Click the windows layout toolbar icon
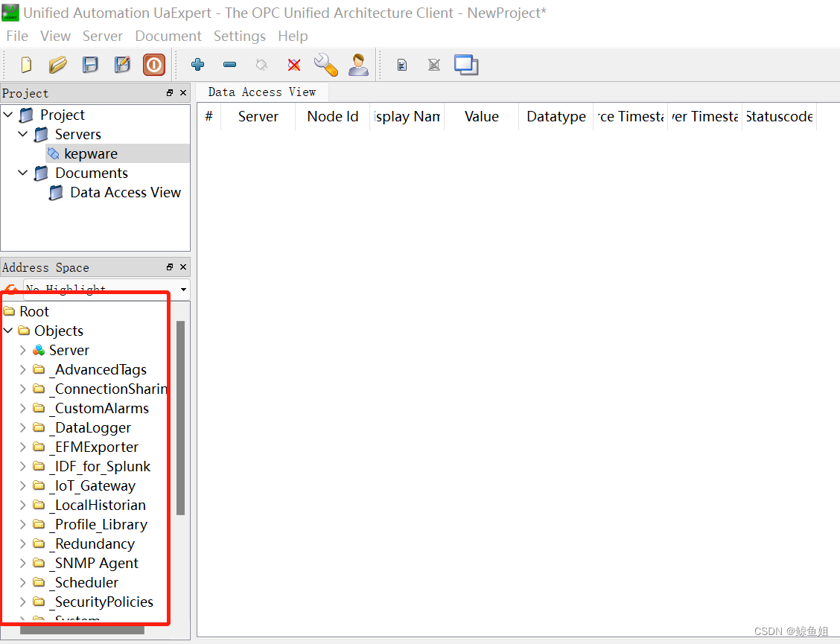840x644 pixels. point(466,65)
